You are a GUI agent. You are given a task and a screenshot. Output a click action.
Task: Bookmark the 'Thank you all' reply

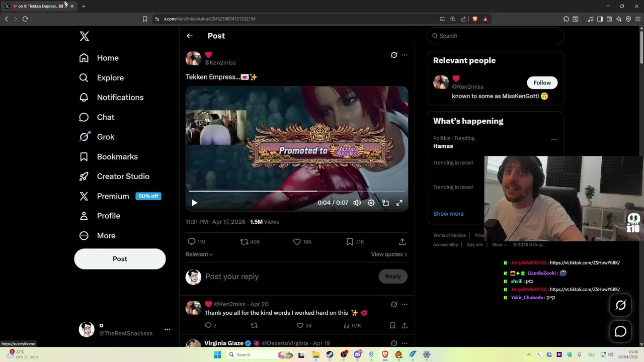coord(392,326)
